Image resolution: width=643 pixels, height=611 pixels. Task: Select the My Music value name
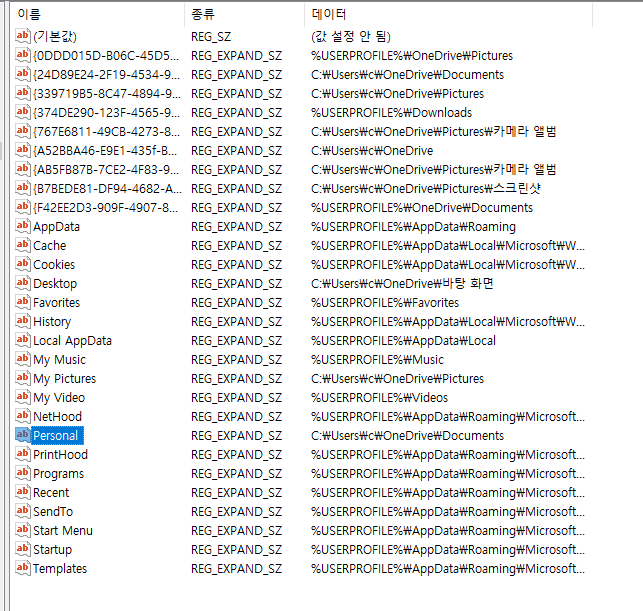(59, 360)
